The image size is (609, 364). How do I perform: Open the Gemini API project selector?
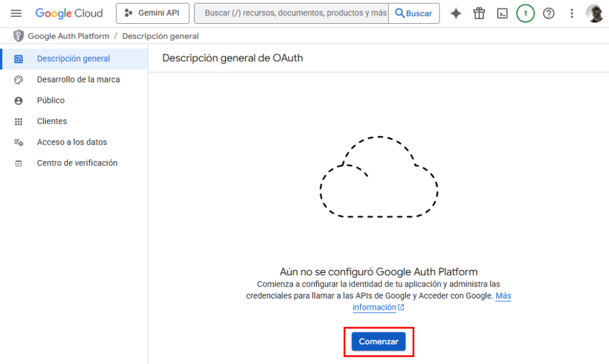(x=152, y=13)
